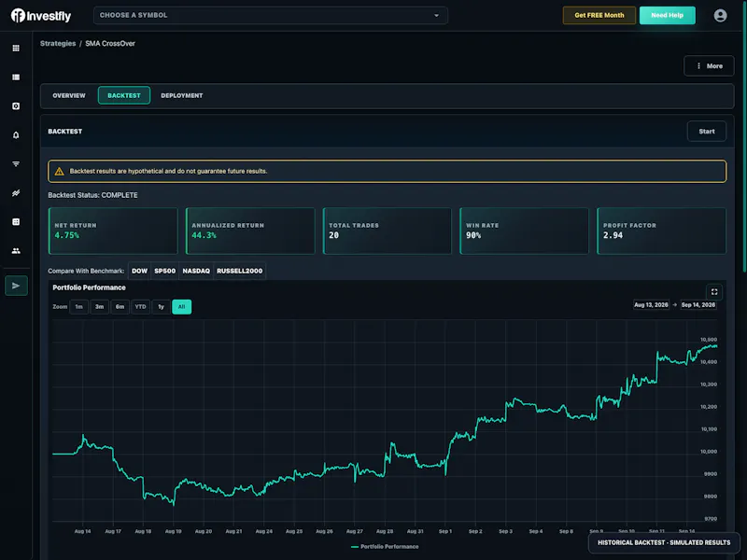This screenshot has width=747, height=560.
Task: Switch to the Overview tab
Action: [x=69, y=96]
